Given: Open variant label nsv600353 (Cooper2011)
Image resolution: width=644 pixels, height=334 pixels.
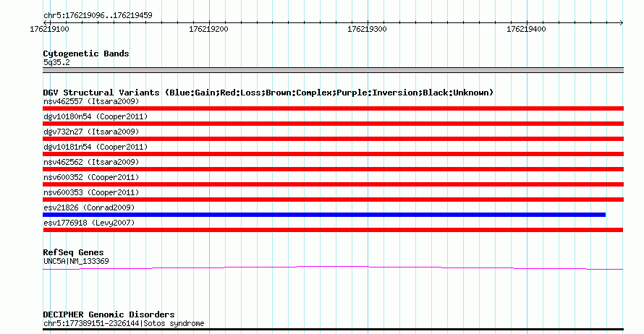Looking at the screenshot, I should point(91,192).
